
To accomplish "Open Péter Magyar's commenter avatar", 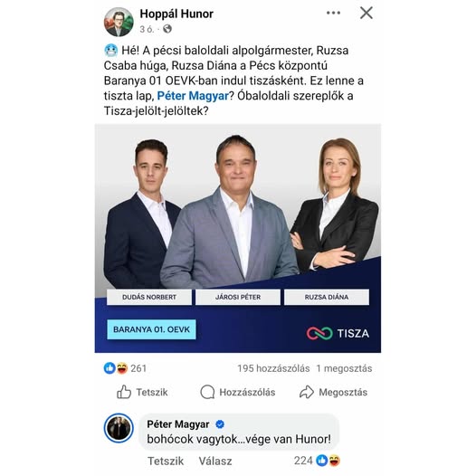I will tap(119, 428).
